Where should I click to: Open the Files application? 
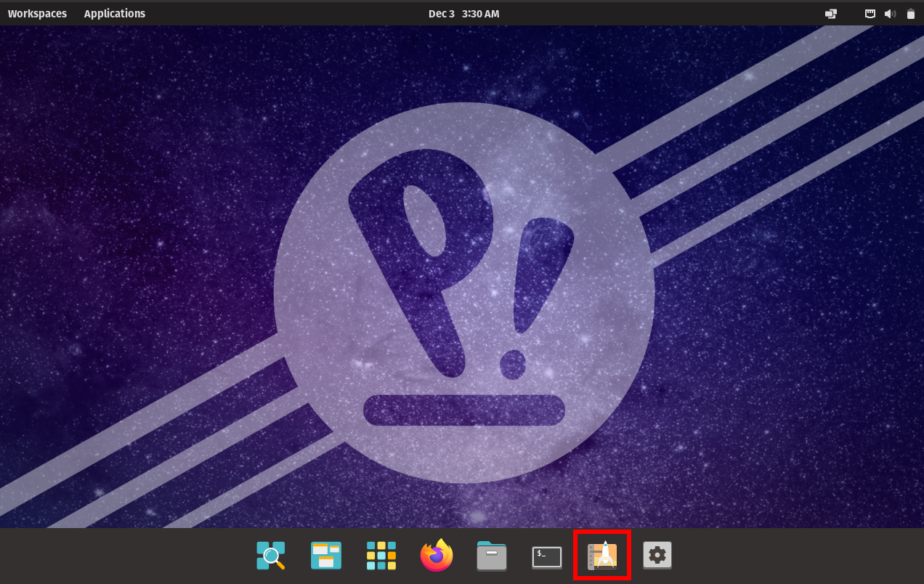(x=492, y=556)
